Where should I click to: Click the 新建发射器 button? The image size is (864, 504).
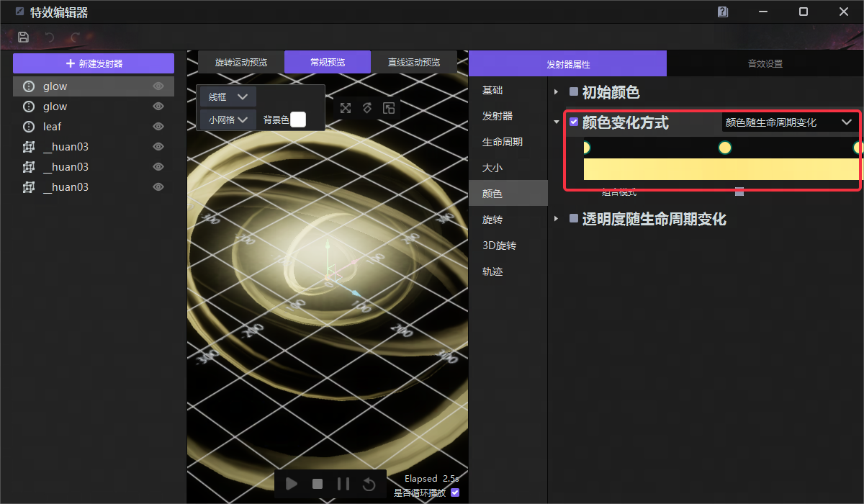coord(94,63)
